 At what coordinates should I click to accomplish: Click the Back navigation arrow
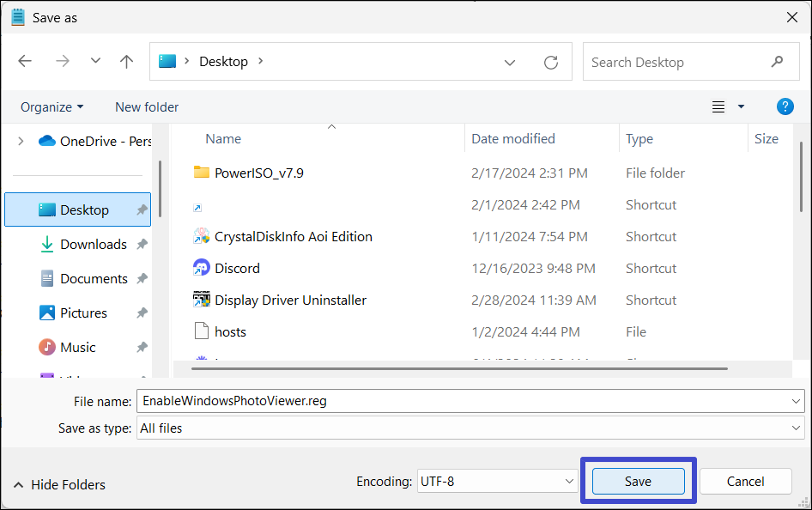pos(25,62)
